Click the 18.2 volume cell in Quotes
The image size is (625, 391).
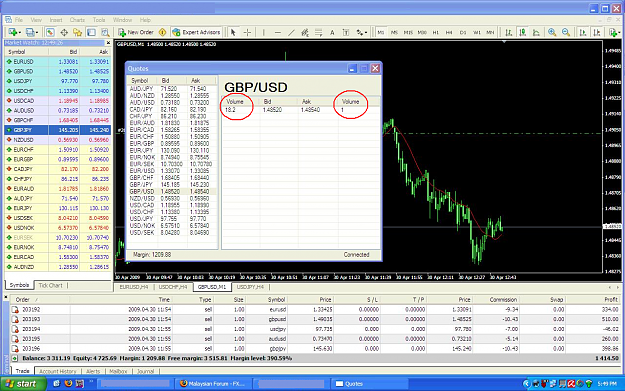pyautogui.click(x=230, y=110)
